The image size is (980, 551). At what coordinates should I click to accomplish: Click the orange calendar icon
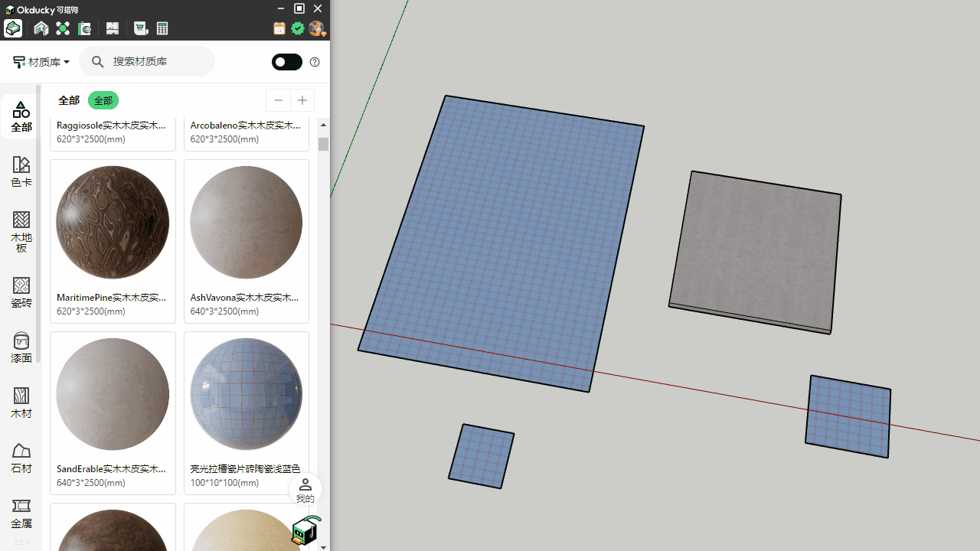[279, 28]
